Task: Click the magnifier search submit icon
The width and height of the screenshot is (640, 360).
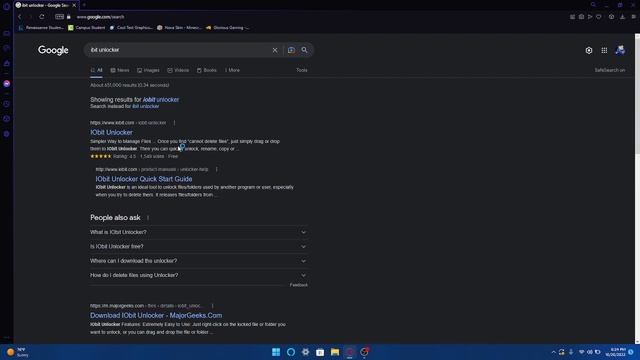Action: pyautogui.click(x=304, y=50)
